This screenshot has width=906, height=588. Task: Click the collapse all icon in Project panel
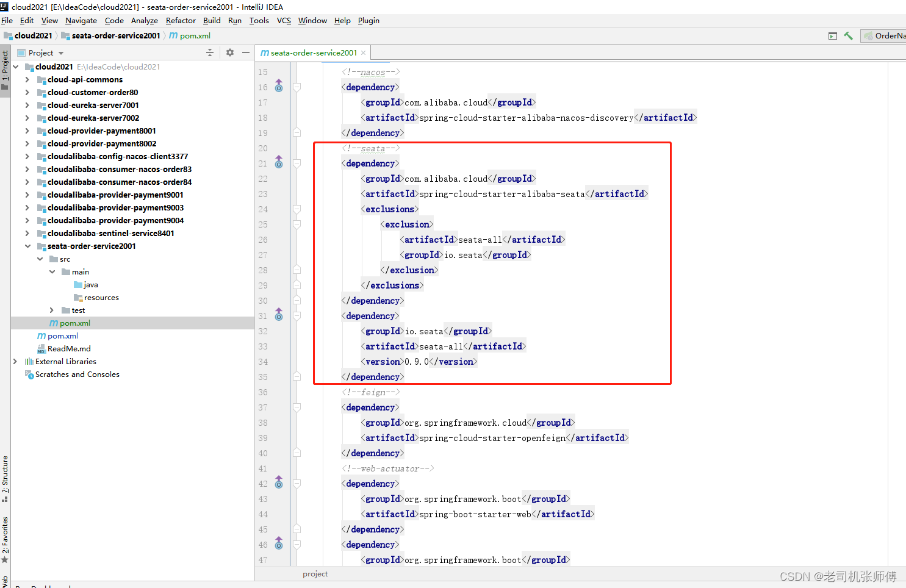point(210,53)
